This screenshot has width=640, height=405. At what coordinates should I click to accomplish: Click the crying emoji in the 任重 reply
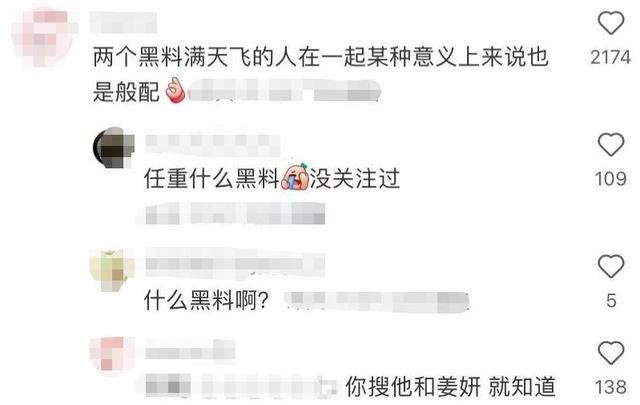tap(295, 178)
